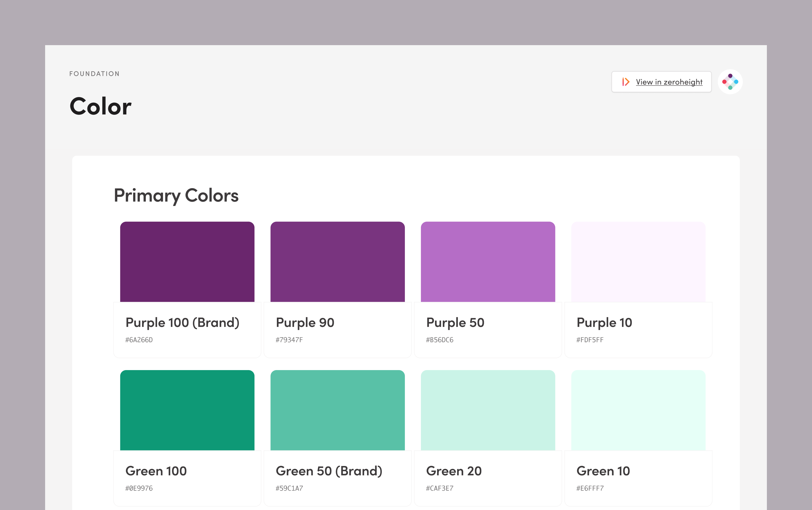Click the Green 100 label
812x510 pixels.
tap(156, 471)
